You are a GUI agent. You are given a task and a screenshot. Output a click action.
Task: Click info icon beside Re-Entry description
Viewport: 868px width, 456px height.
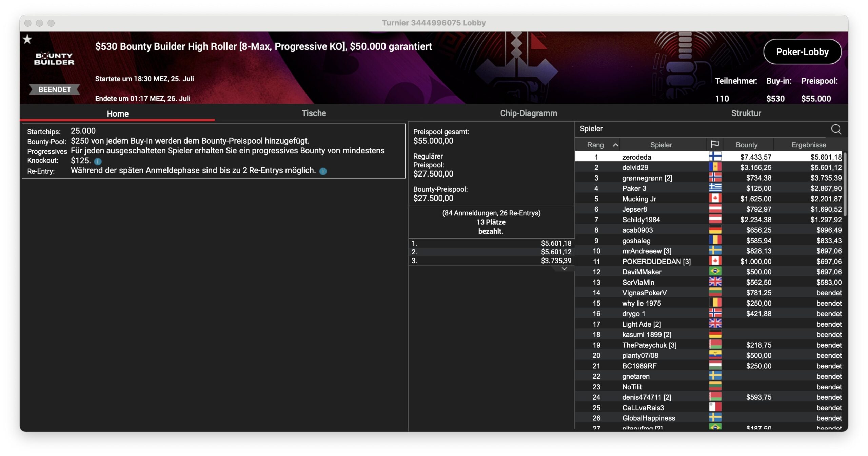tap(323, 171)
